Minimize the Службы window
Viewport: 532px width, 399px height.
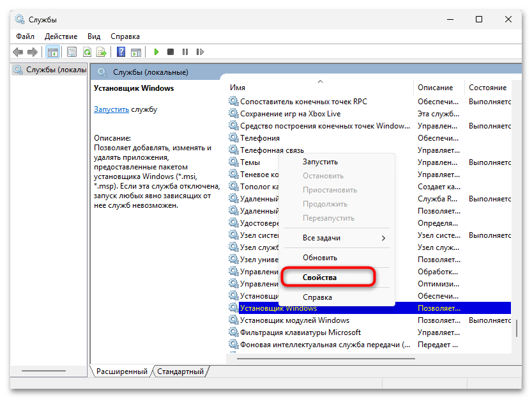pos(450,19)
